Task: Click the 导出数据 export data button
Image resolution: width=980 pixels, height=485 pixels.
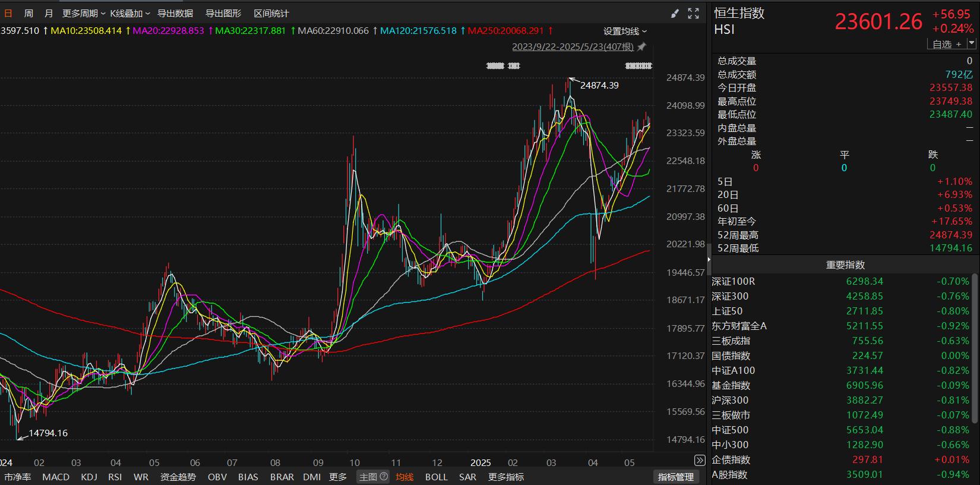Action: click(175, 13)
